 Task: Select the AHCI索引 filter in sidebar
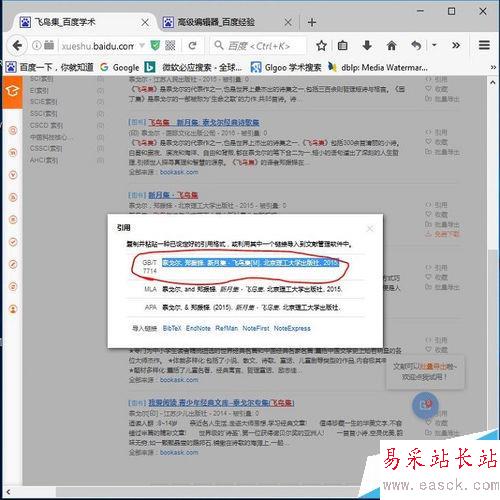pyautogui.click(x=44, y=160)
